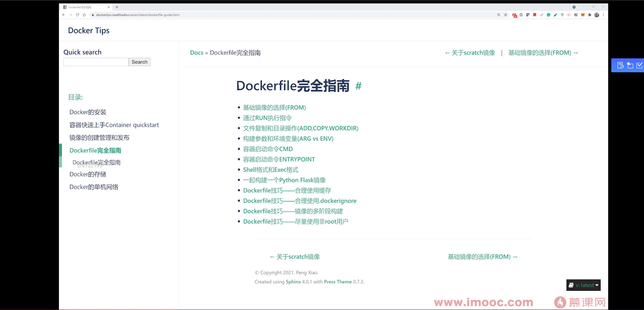Bookmark this page with the star icon
This screenshot has width=644, height=310.
[x=506, y=15]
